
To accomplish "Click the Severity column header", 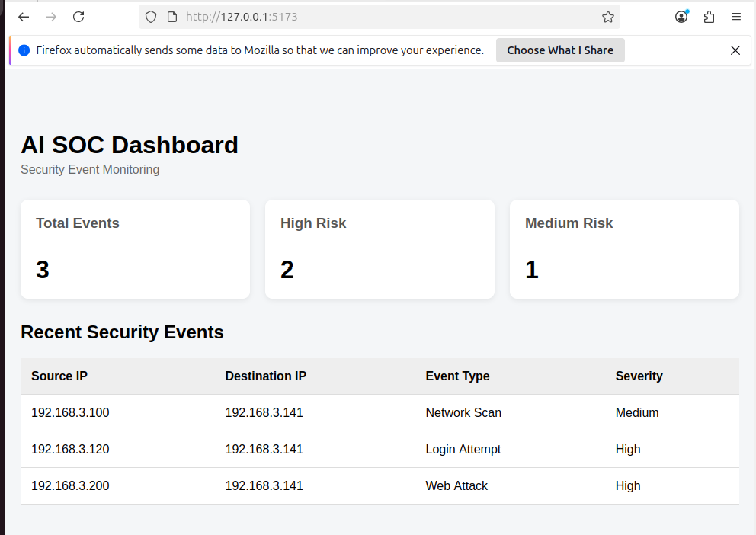I will (639, 376).
